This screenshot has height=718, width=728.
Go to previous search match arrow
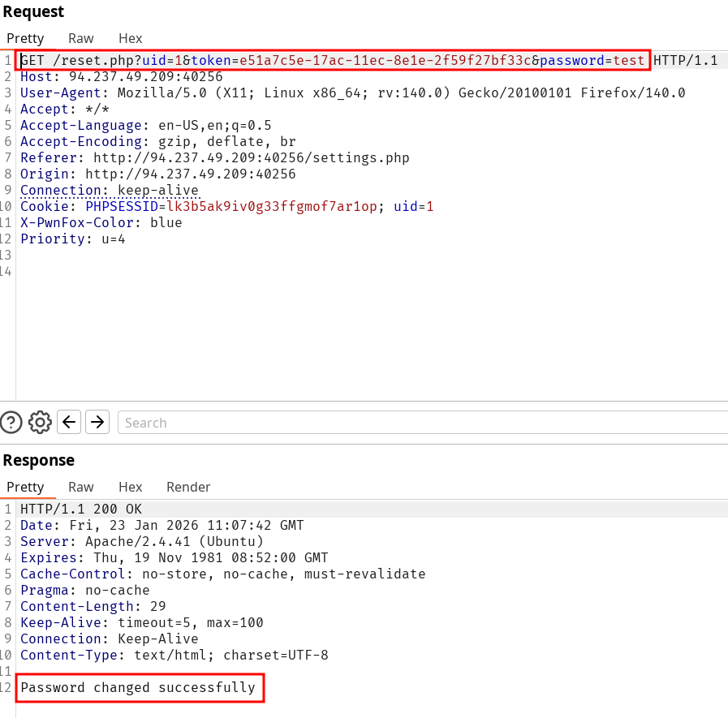[x=70, y=422]
